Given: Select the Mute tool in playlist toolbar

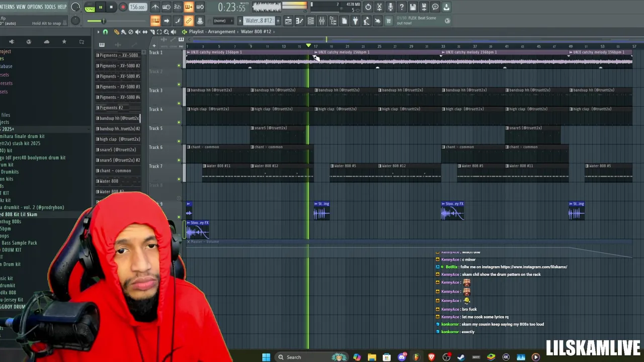Looking at the screenshot, I should [x=138, y=32].
